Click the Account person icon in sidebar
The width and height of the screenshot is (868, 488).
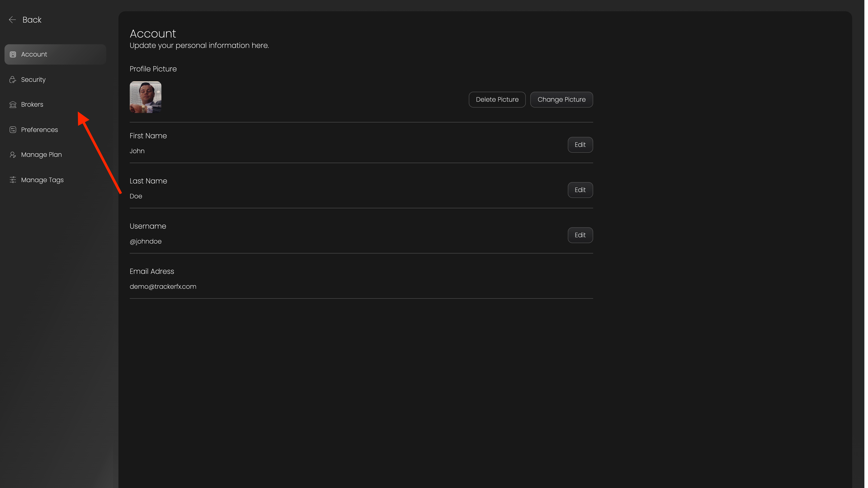coord(13,54)
